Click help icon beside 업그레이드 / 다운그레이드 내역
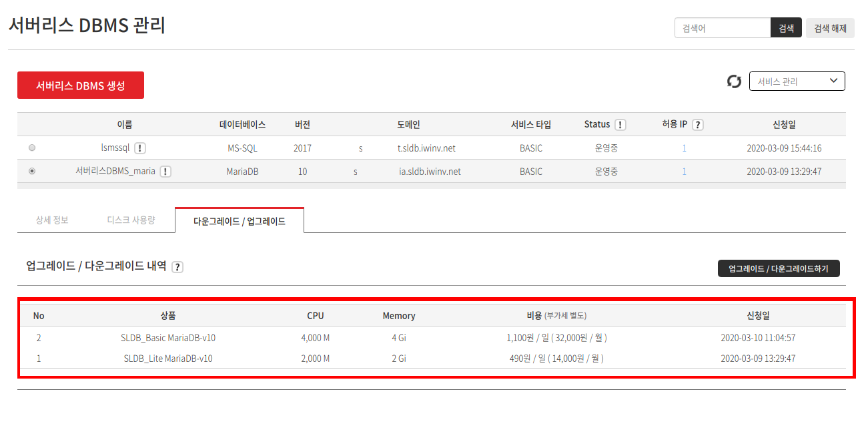Screen dimensions: 868x434 tap(177, 267)
